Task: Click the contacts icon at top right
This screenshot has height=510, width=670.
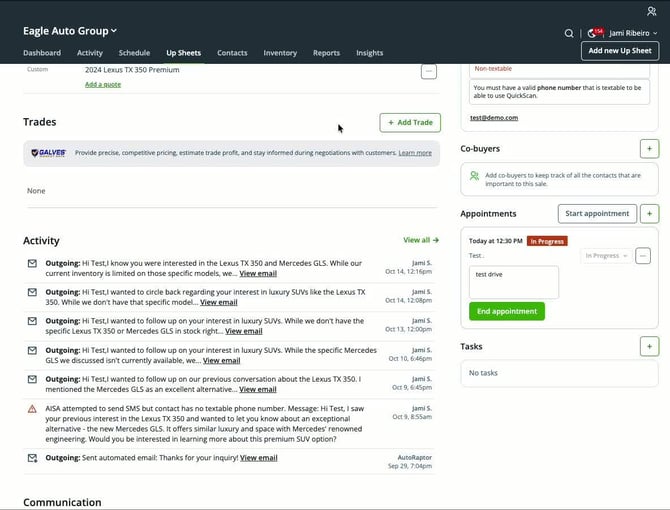Action: pos(652,11)
